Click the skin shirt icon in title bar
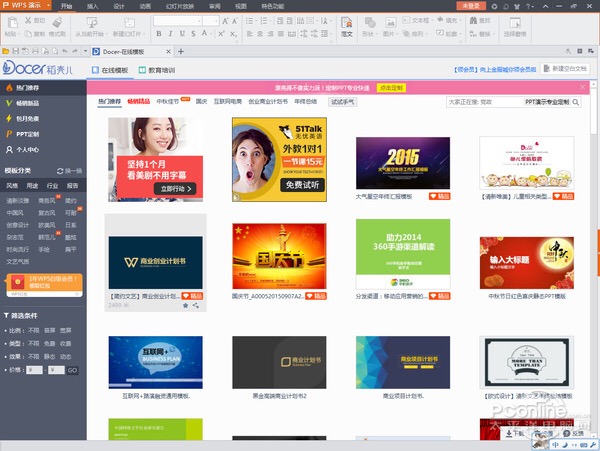600x451 pixels. (x=517, y=6)
